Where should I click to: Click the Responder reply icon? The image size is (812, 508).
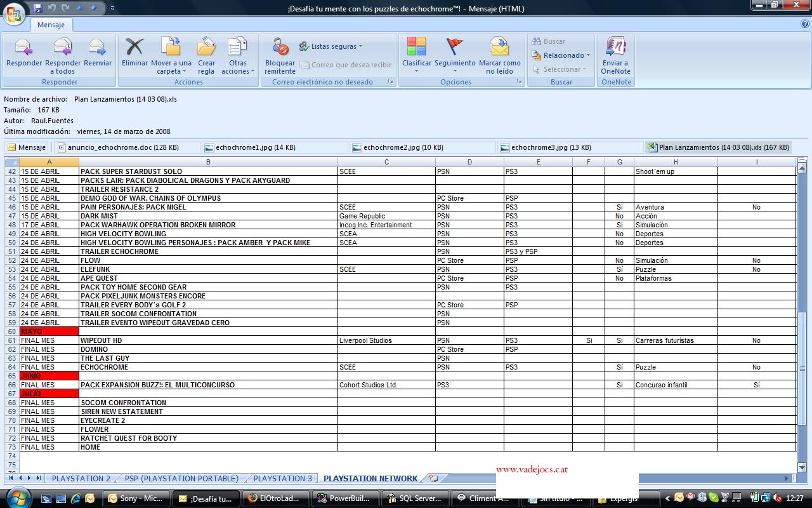[23, 48]
